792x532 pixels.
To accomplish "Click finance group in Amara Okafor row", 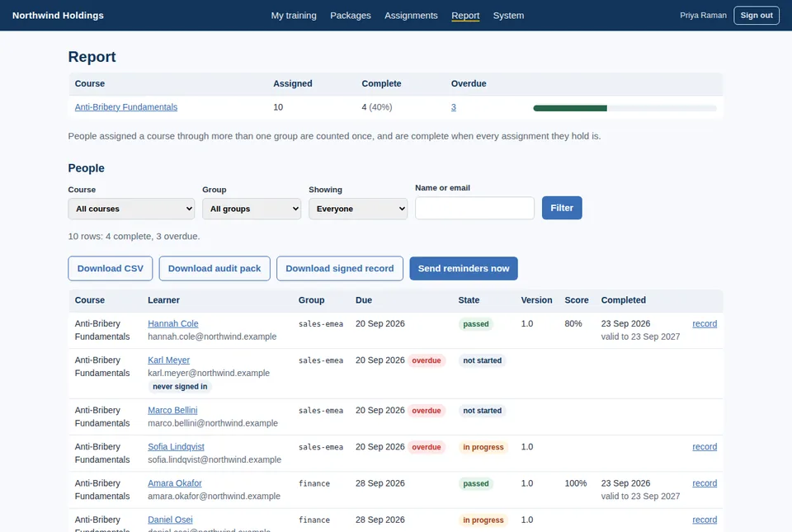I will click(x=314, y=483).
